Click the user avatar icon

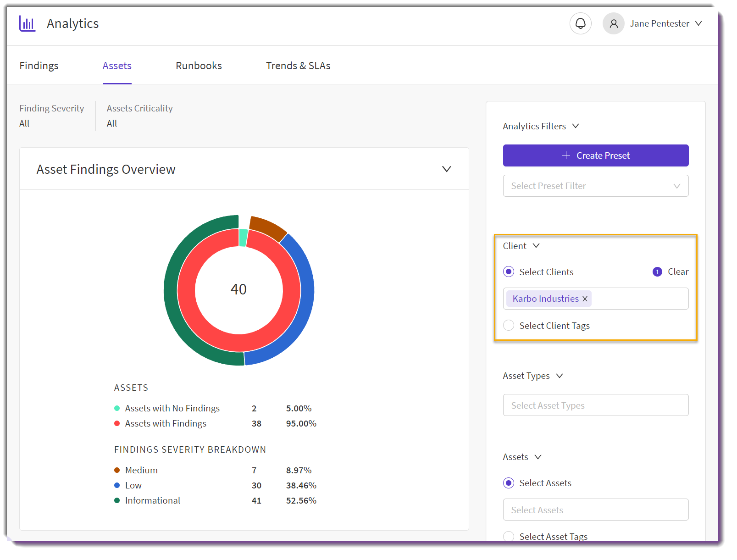click(613, 23)
